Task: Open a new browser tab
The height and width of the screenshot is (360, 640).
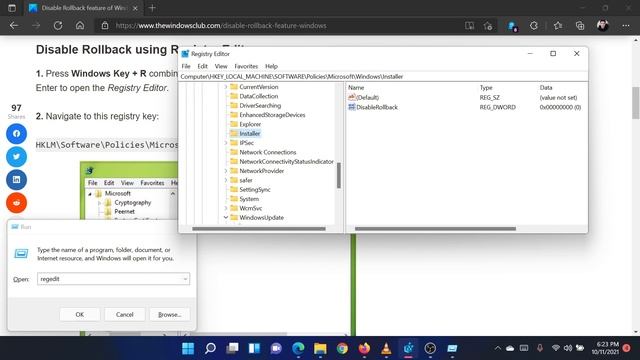Action: coord(152,8)
